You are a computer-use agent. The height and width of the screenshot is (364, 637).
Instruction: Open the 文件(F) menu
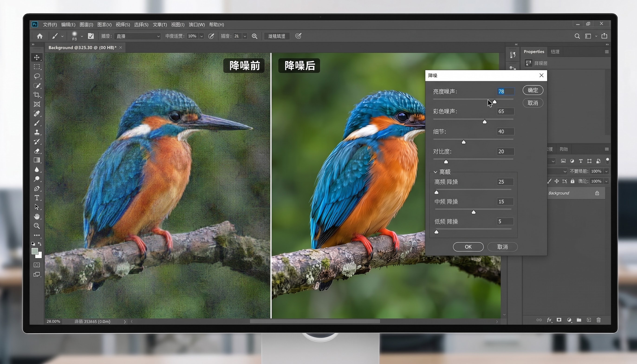50,25
